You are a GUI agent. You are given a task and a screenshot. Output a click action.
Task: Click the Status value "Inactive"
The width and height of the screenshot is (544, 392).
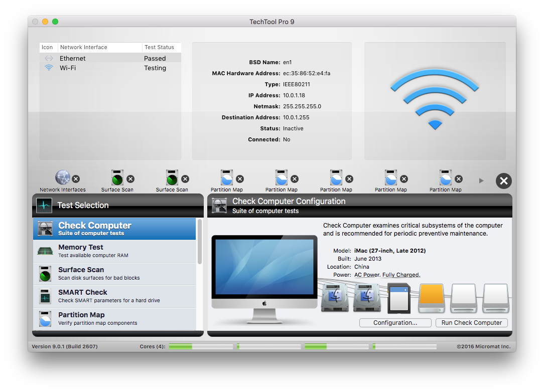point(293,129)
